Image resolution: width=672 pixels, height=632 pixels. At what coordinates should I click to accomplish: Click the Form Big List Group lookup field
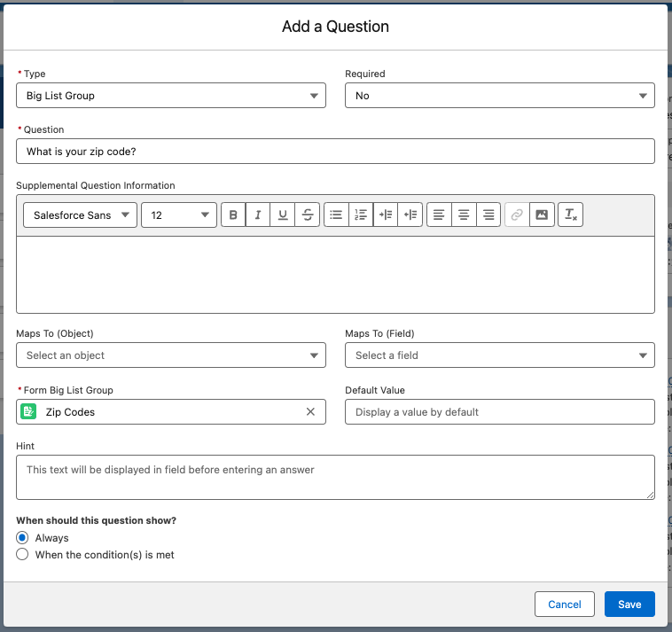(x=171, y=412)
